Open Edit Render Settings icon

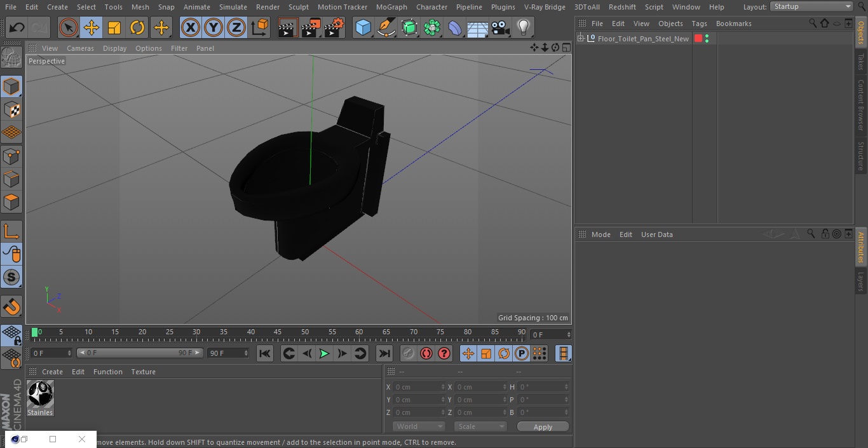pyautogui.click(x=334, y=27)
